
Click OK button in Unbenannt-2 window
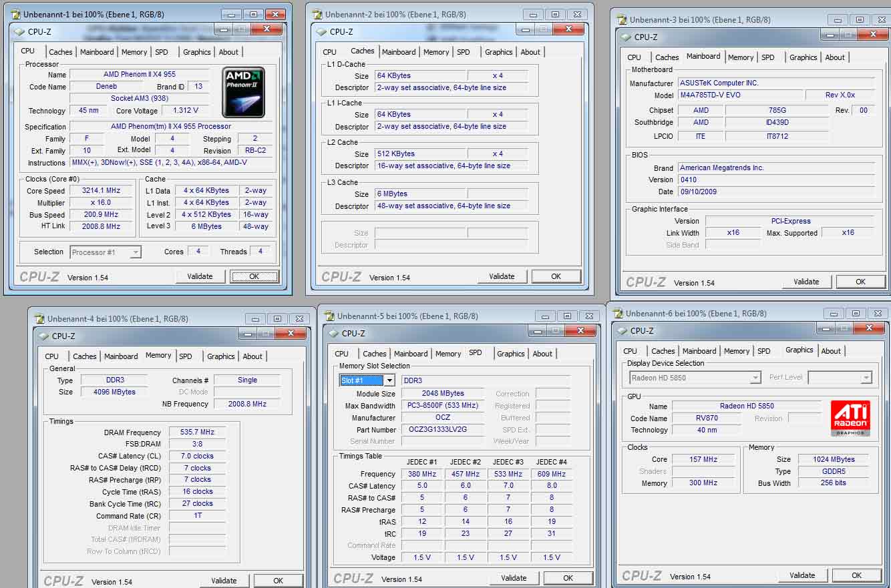[556, 276]
